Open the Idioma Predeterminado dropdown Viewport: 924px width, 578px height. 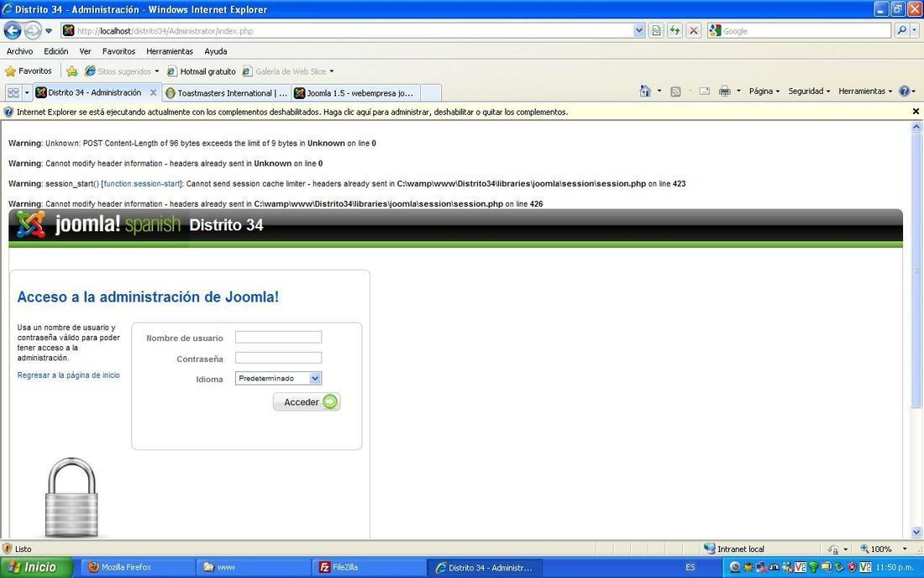pyautogui.click(x=278, y=378)
